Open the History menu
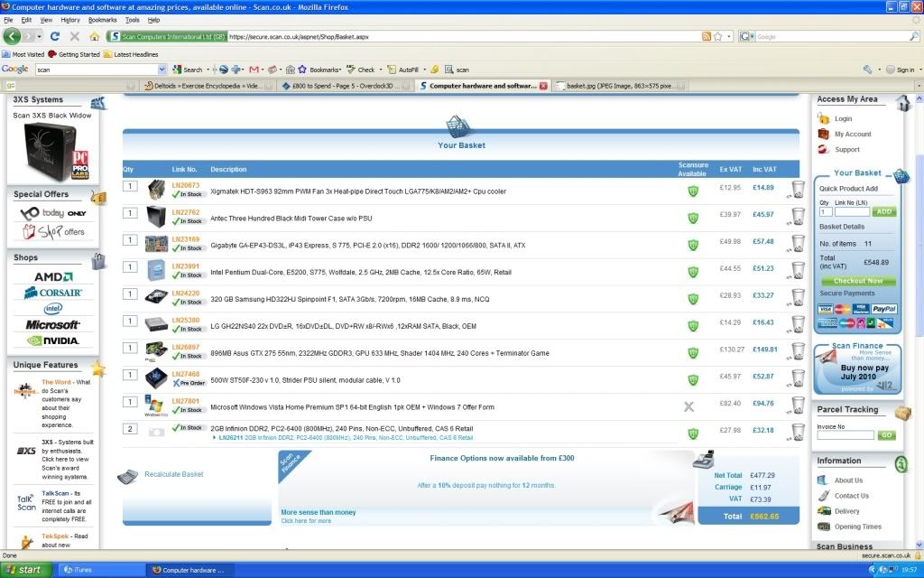The height and width of the screenshot is (578, 924). click(x=70, y=20)
